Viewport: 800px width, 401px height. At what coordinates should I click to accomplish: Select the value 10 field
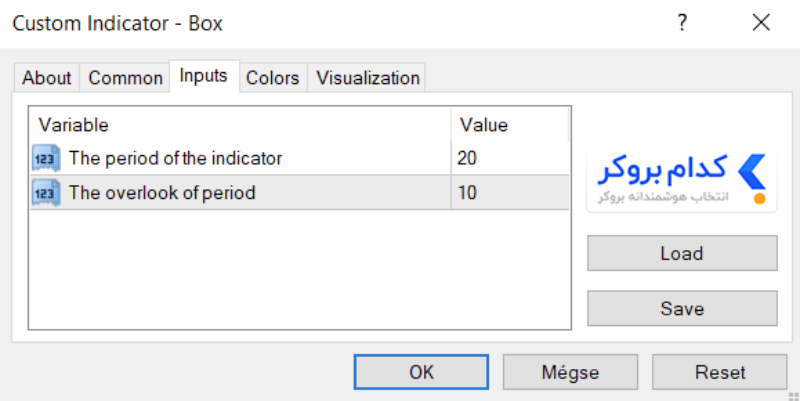click(510, 193)
